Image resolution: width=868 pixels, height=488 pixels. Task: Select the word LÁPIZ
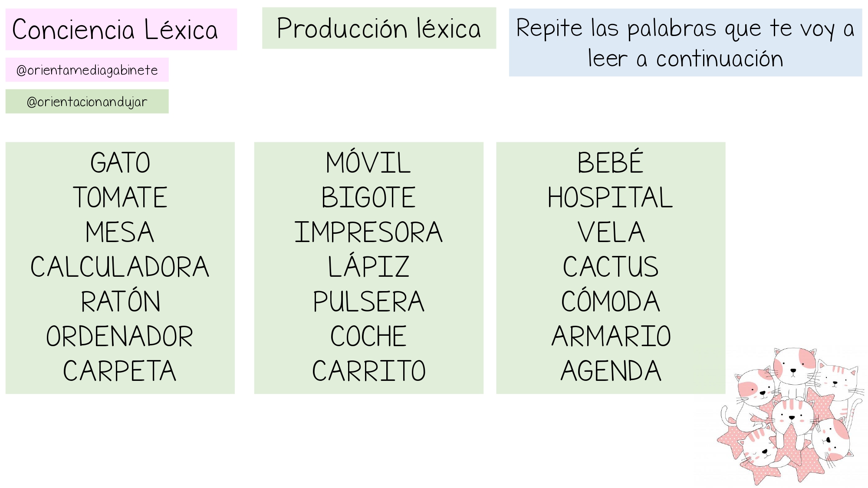coord(368,265)
